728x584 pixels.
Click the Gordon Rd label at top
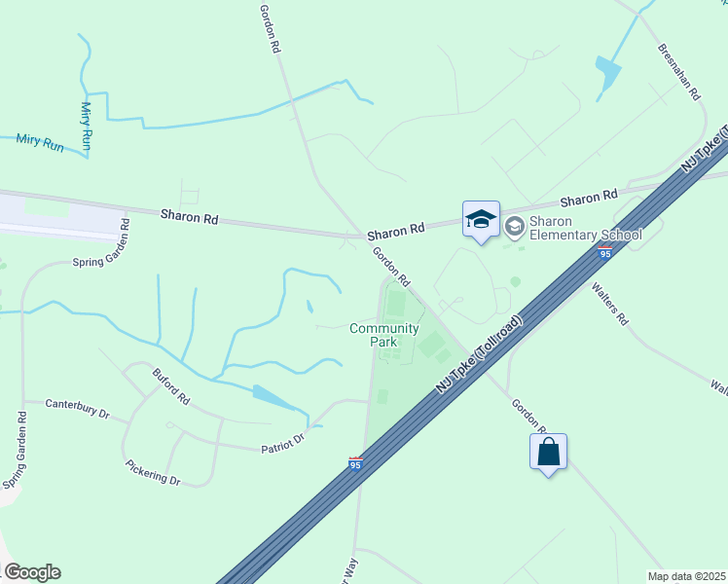pos(271,29)
